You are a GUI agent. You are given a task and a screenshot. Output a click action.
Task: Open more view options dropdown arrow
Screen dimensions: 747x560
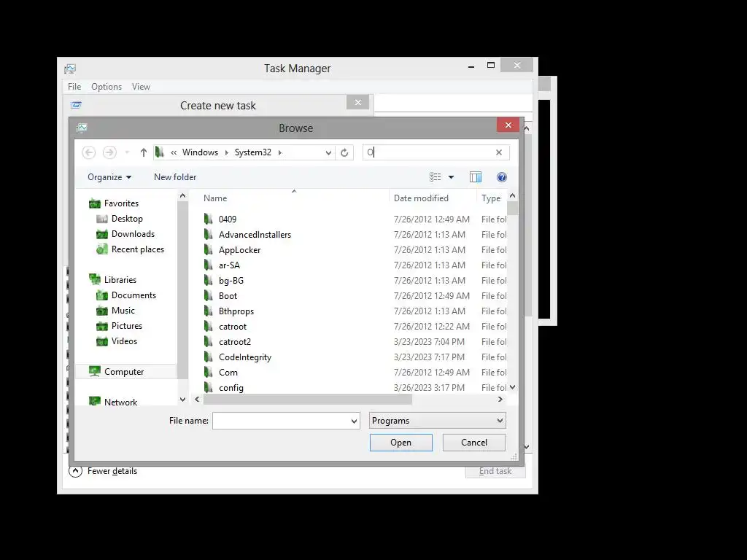click(451, 177)
